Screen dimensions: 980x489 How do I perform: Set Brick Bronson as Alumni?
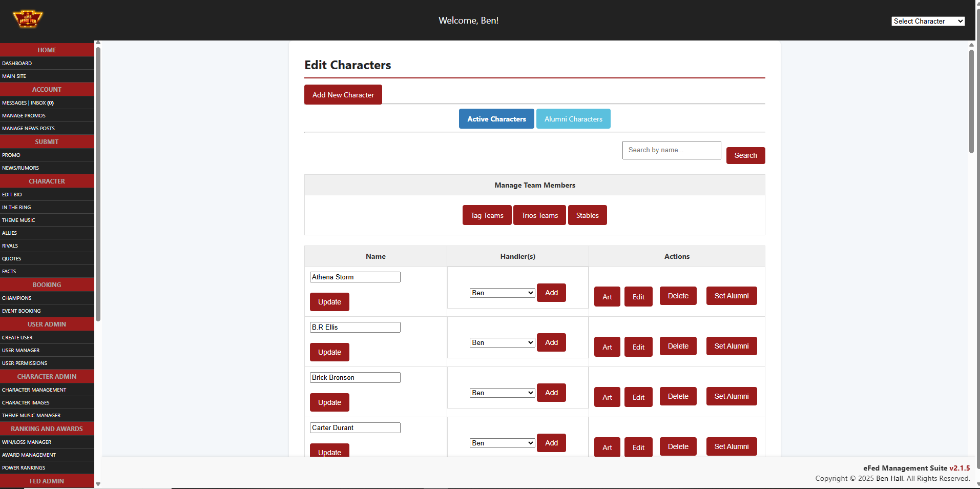[731, 396]
